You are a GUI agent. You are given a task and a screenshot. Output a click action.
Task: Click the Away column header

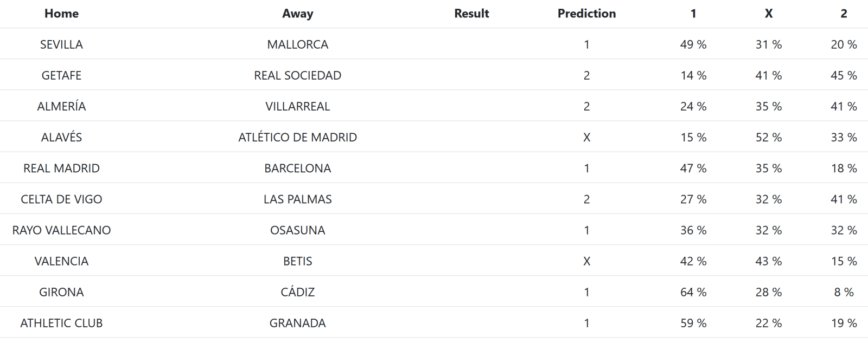pos(297,14)
